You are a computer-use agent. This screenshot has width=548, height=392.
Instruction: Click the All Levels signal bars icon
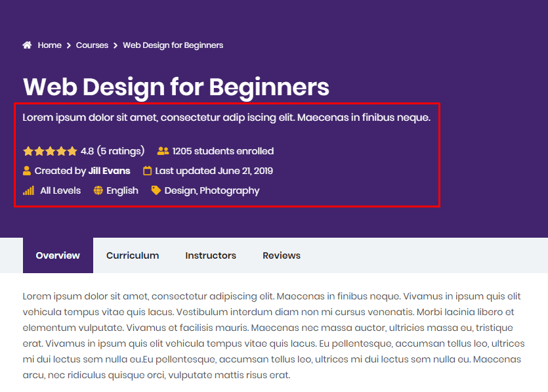pos(28,190)
